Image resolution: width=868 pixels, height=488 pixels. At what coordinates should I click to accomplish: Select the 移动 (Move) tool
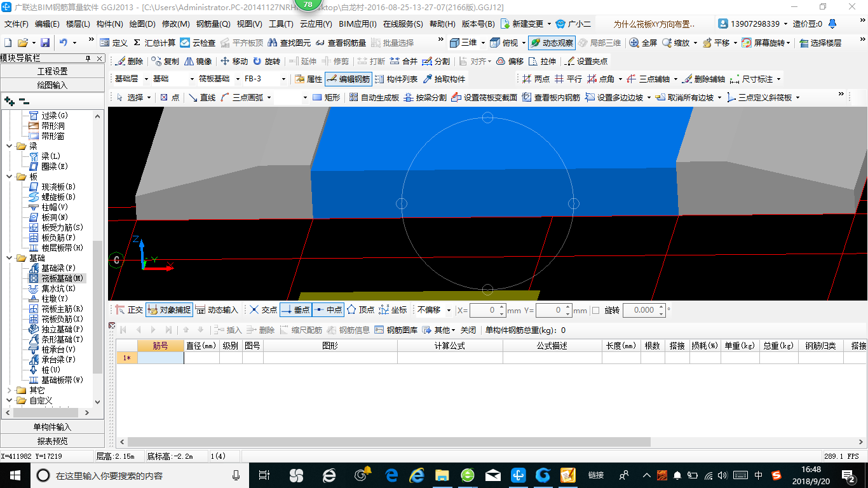click(x=234, y=61)
